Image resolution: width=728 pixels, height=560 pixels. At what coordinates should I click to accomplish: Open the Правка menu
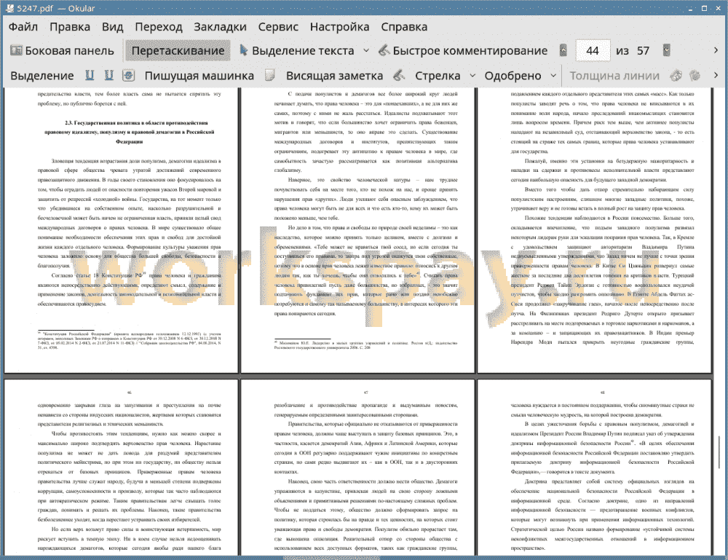coord(70,27)
